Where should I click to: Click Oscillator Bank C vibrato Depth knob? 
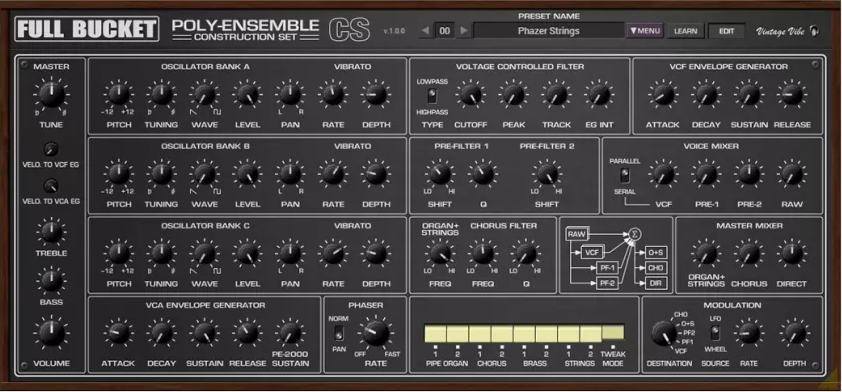[x=376, y=253]
